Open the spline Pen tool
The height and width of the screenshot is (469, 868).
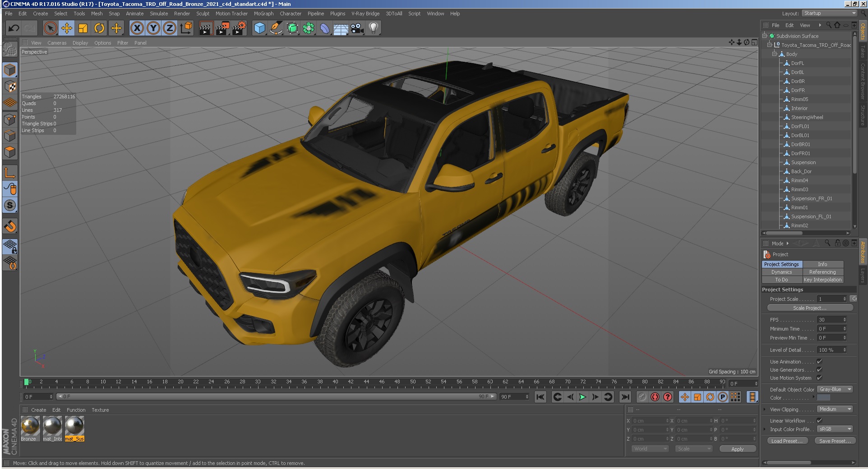[276, 28]
